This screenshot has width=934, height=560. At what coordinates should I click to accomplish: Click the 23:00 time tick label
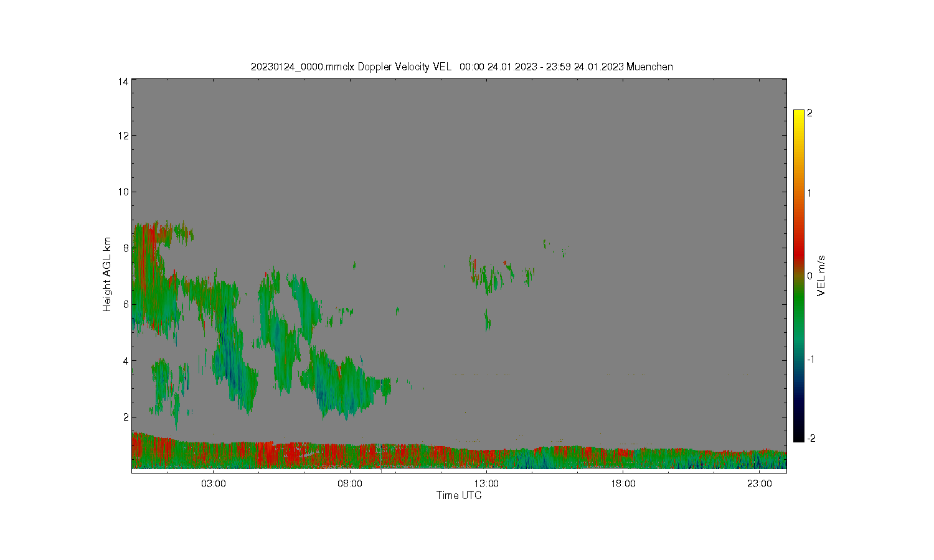click(x=760, y=484)
